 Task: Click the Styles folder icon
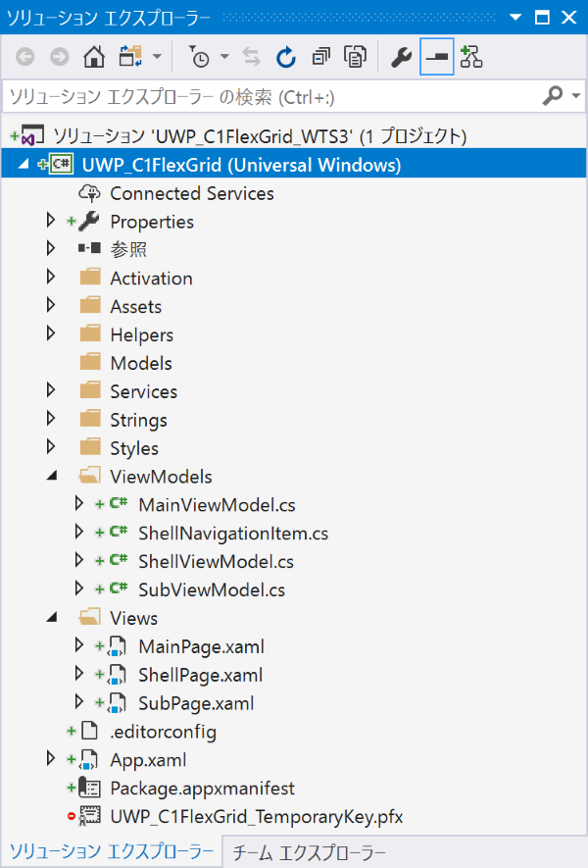click(90, 446)
